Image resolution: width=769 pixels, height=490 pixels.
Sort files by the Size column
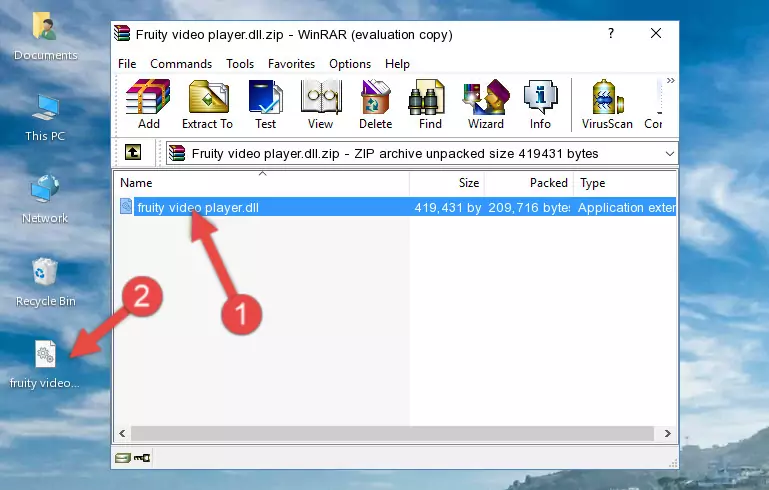pos(447,183)
